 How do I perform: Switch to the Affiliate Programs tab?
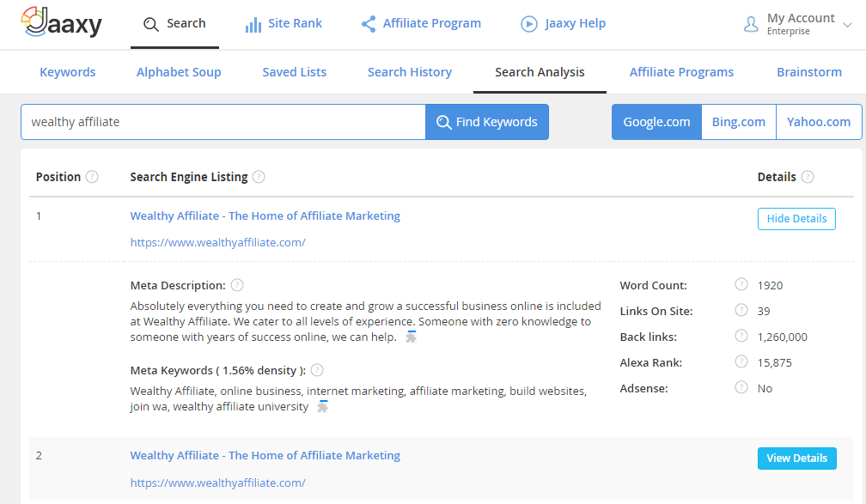(x=681, y=72)
